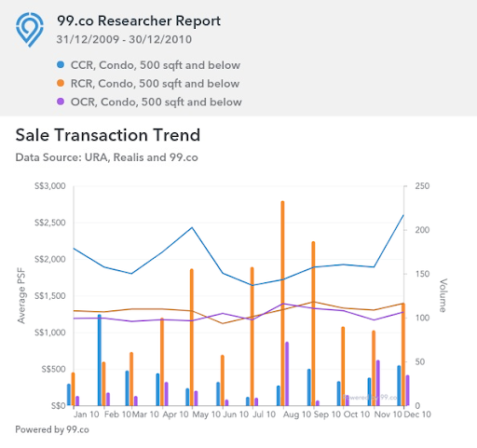The image size is (477, 448).
Task: Click the blue Feb 10 volume bar
Action: tap(100, 360)
